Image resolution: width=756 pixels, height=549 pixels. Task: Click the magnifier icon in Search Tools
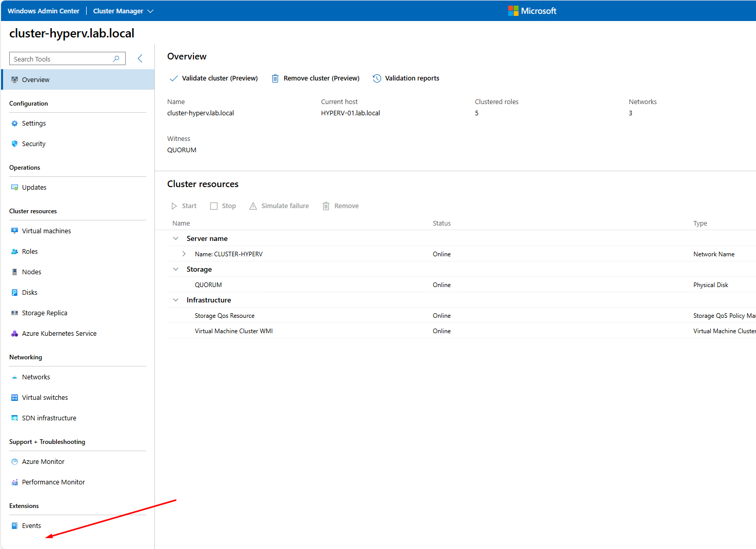point(116,59)
